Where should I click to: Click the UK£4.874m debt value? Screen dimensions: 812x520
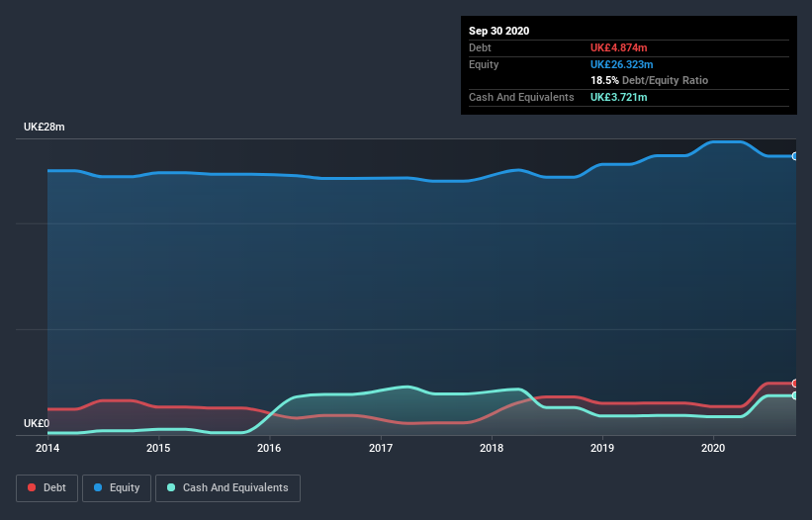(x=619, y=47)
